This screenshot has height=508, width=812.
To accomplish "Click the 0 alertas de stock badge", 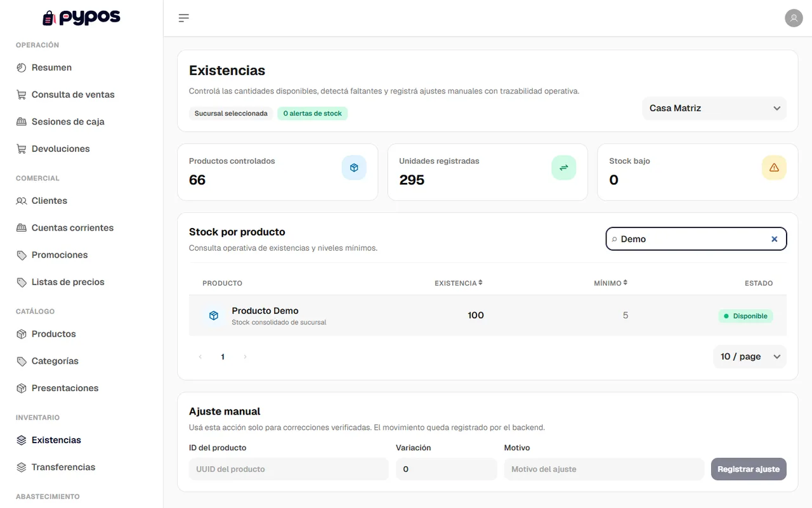I will click(x=312, y=114).
